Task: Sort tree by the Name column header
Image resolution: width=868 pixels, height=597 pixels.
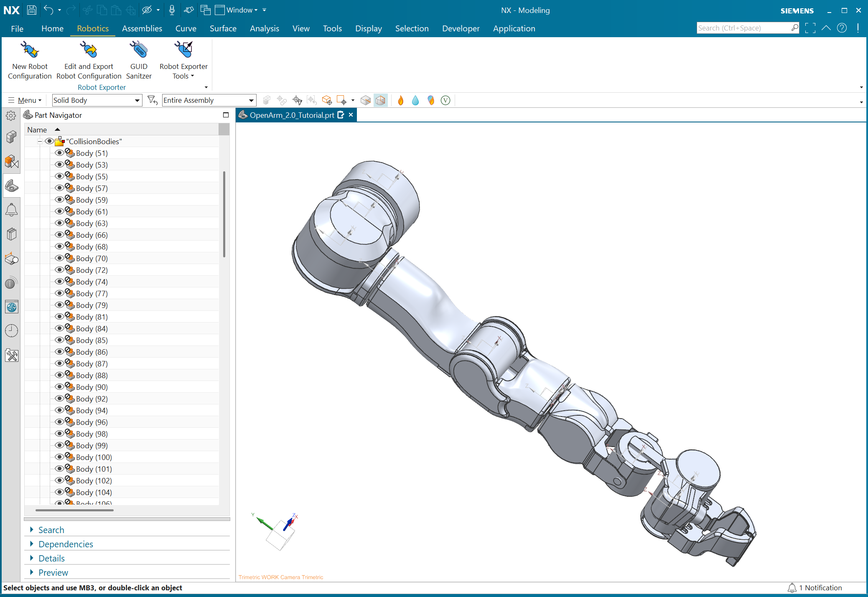Action: pyautogui.click(x=121, y=130)
